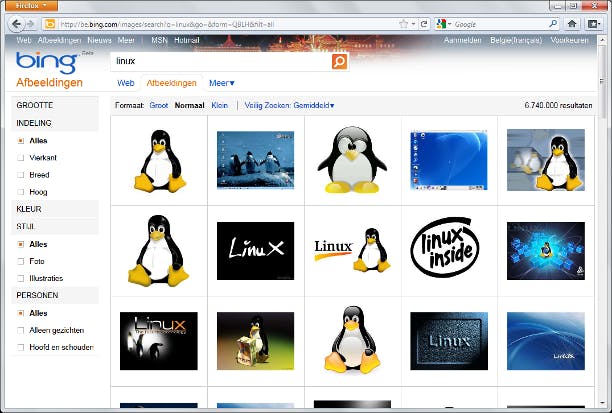Click the België (français) language link
The image size is (612, 413).
pyautogui.click(x=516, y=40)
